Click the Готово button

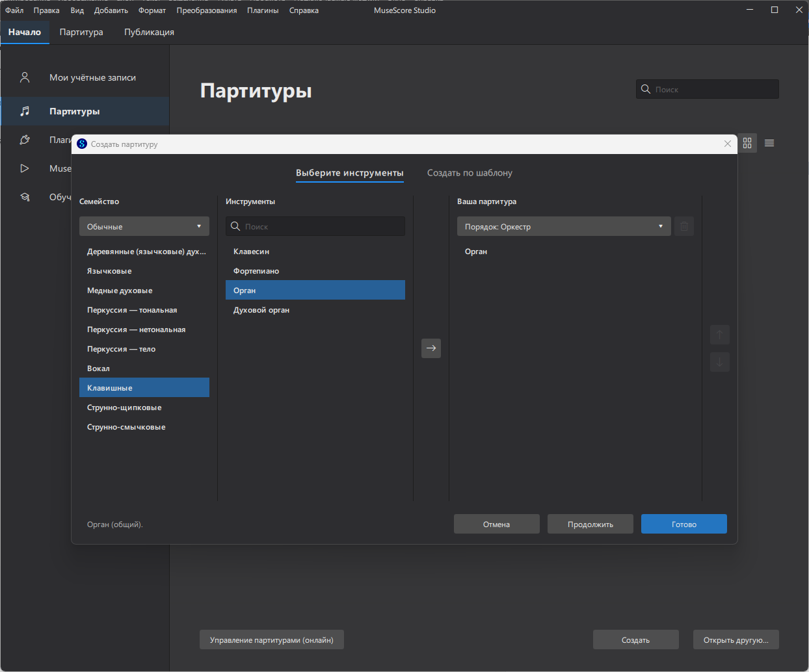point(684,524)
